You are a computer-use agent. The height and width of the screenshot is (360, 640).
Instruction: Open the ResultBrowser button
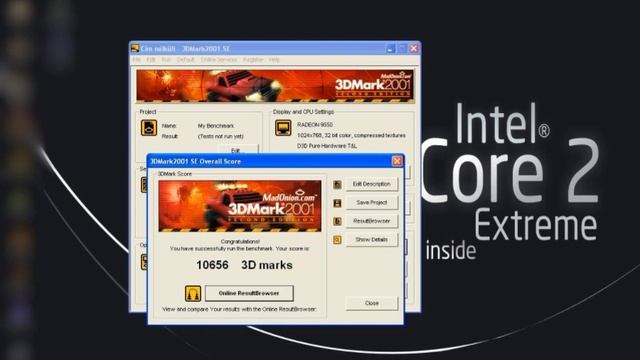(x=371, y=221)
